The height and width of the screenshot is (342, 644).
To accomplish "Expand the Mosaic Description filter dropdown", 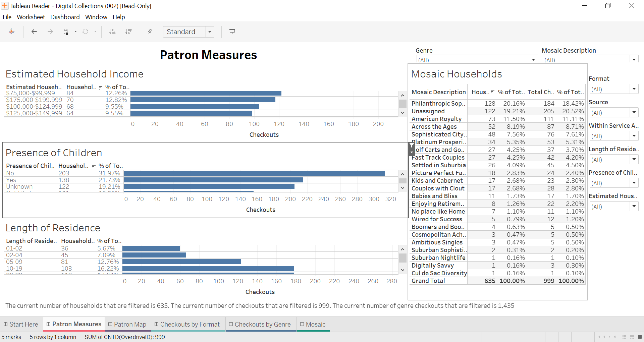I will coord(634,60).
